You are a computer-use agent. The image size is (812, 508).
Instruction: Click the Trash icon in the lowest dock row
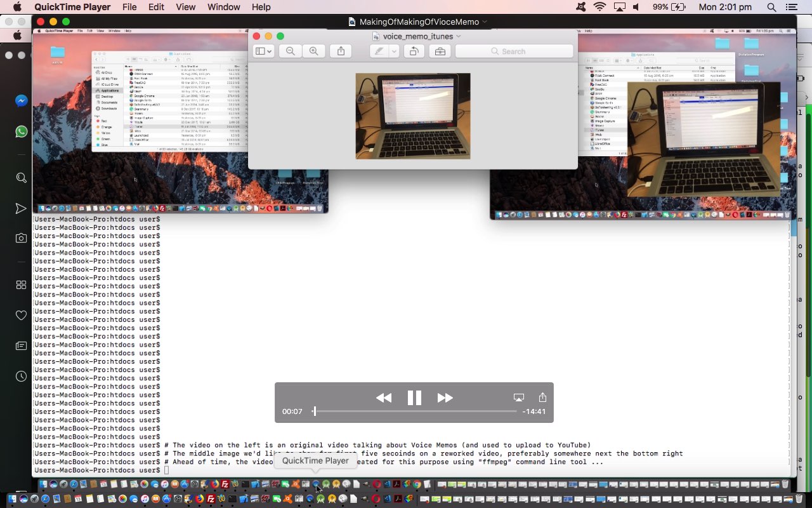click(x=799, y=499)
